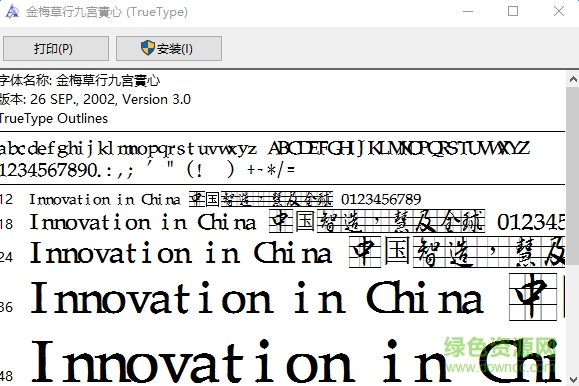Close the font viewer window

(559, 11)
